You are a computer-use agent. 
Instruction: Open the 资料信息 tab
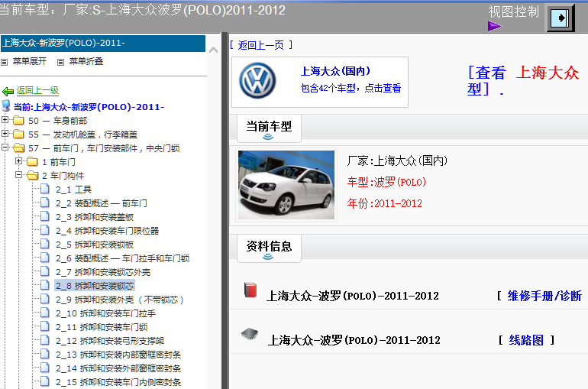coord(269,248)
